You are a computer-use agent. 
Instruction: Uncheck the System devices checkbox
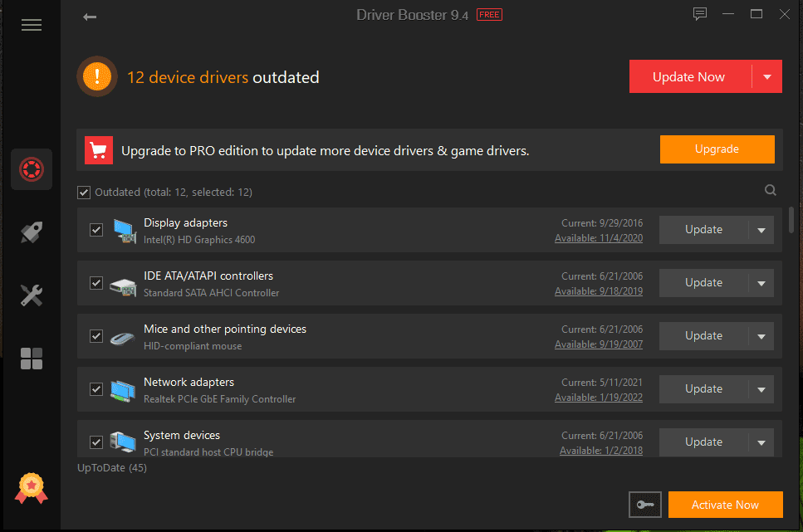(96, 442)
